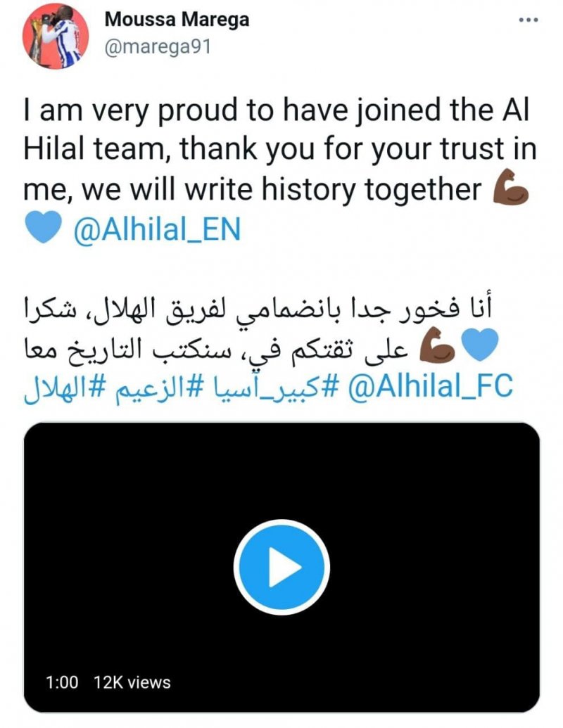Open the more options three-dot menu
The image size is (563, 728).
click(527, 20)
